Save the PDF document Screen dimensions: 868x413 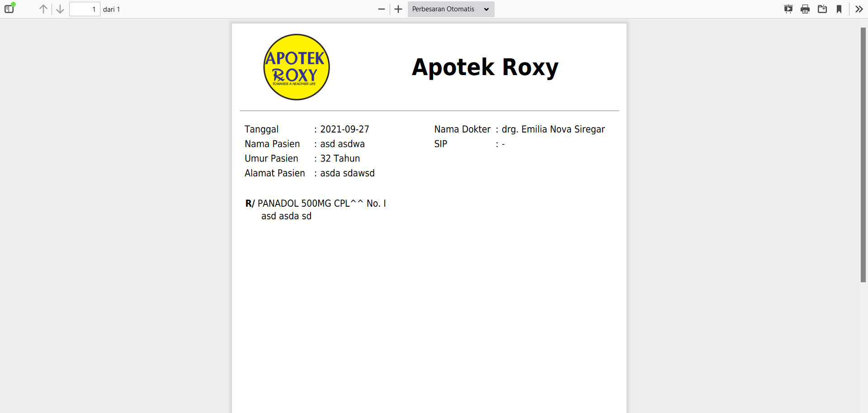coord(822,9)
